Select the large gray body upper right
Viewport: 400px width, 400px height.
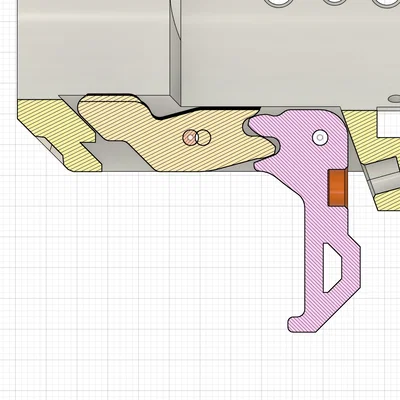pos(290,53)
